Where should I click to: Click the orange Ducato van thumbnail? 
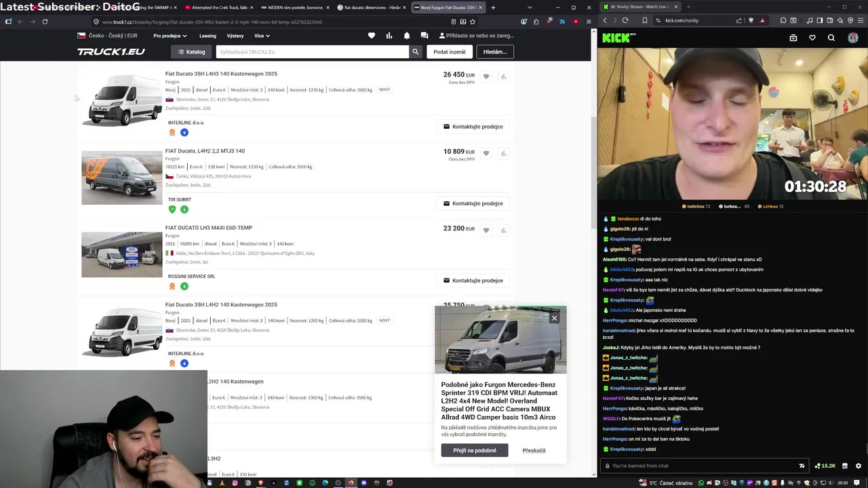tap(121, 178)
